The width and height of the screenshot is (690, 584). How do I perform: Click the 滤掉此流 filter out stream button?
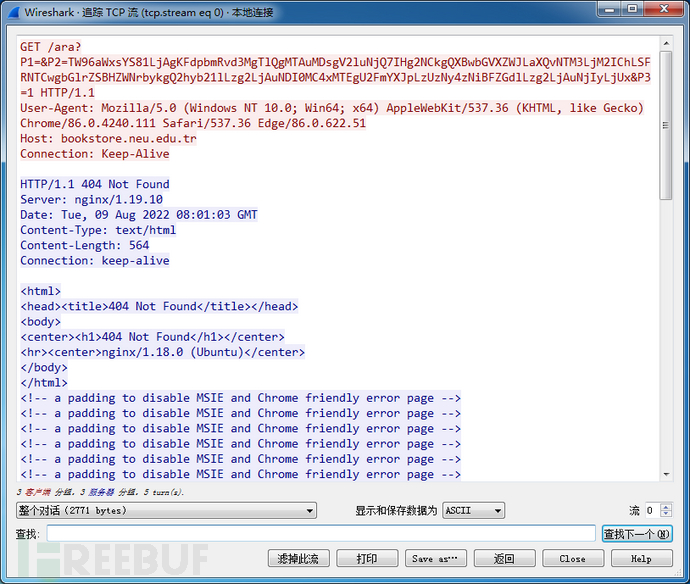pos(298,558)
